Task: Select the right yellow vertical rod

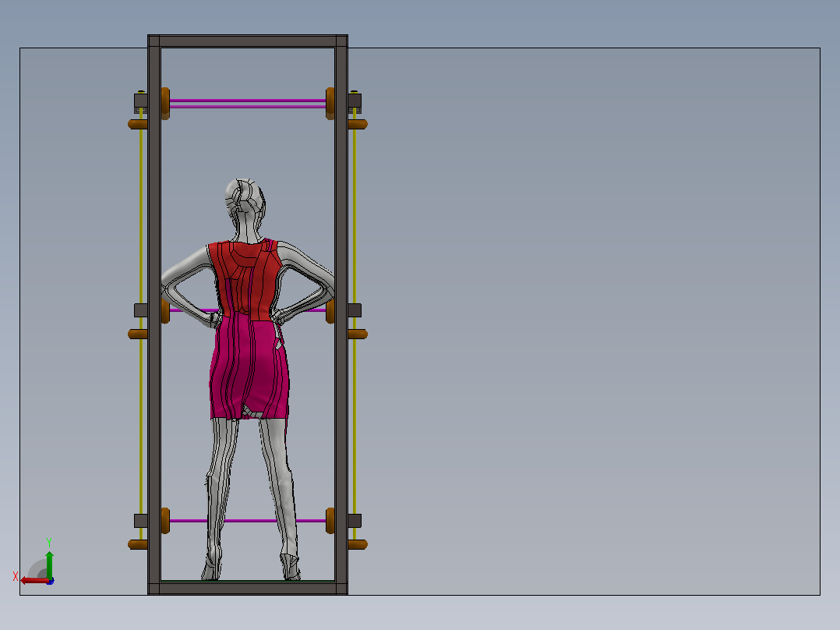Action: (x=354, y=322)
